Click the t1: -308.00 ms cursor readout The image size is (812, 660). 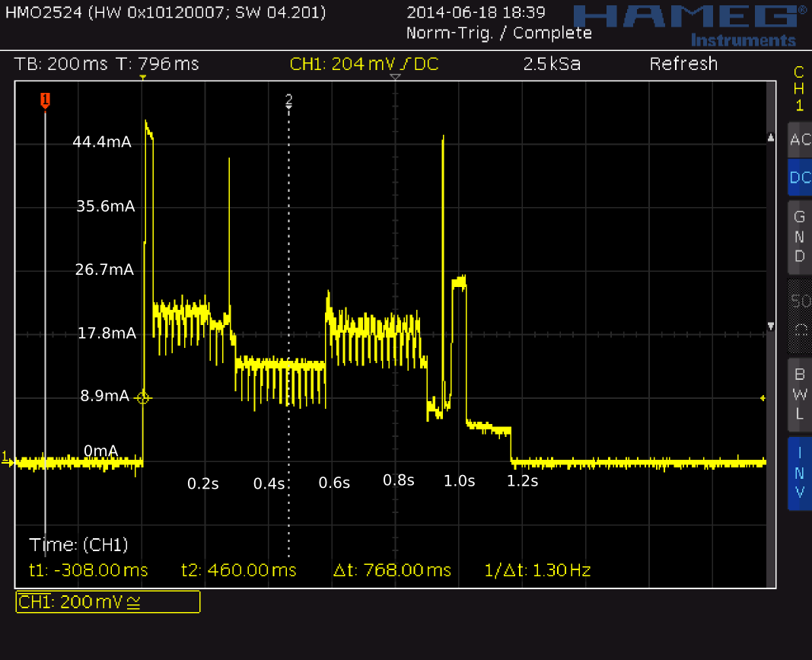[88, 570]
